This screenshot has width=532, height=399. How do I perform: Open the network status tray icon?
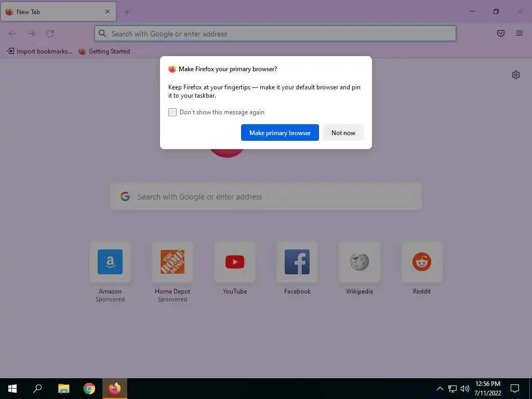(453, 389)
